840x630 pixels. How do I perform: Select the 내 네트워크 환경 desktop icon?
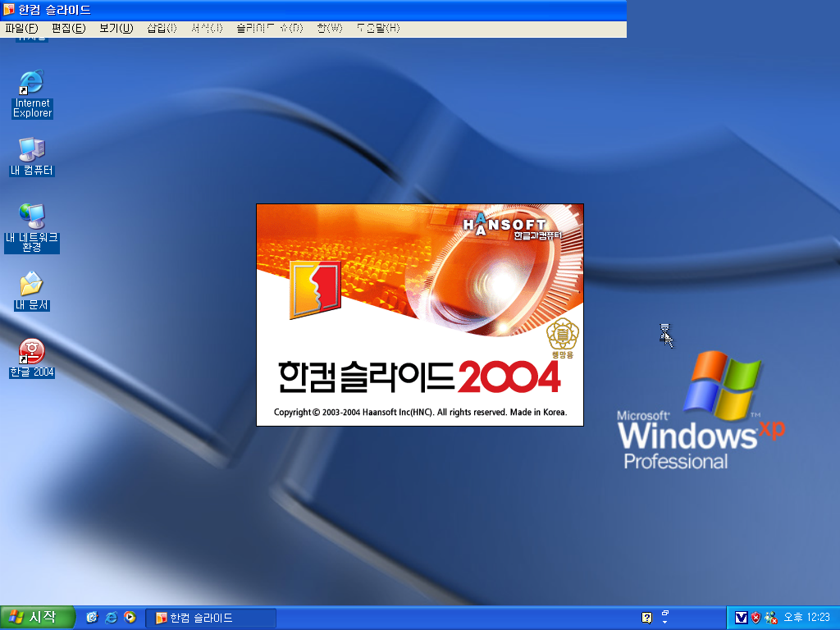click(x=32, y=228)
